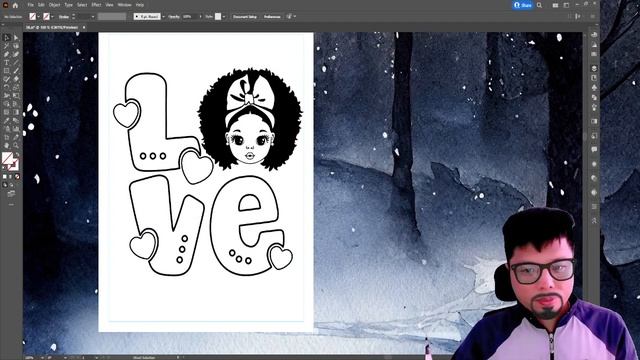Image resolution: width=640 pixels, height=360 pixels.
Task: Expand the Stroke swatch dropdown in control bar
Action: [x=52, y=17]
